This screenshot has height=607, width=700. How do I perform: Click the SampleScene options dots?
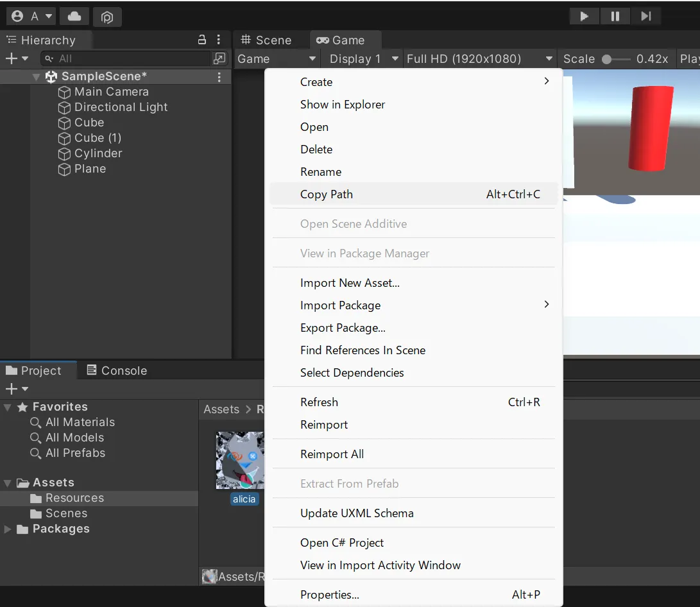[x=219, y=77]
